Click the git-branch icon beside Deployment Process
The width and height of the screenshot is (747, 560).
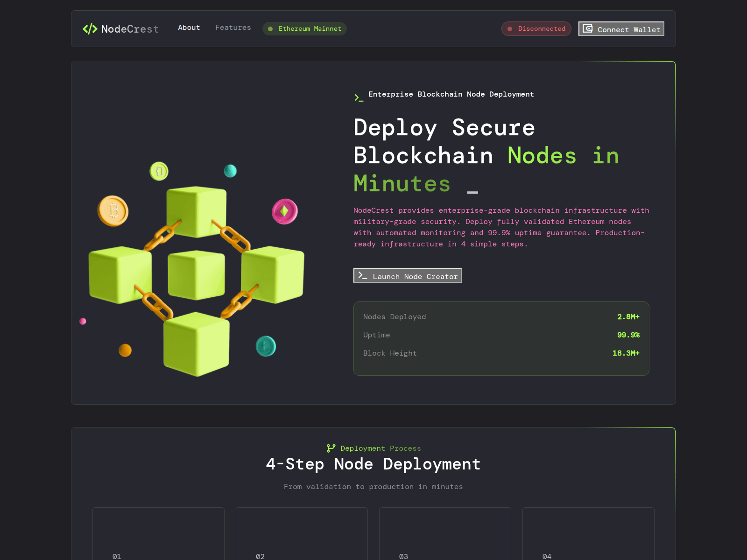coord(331,448)
